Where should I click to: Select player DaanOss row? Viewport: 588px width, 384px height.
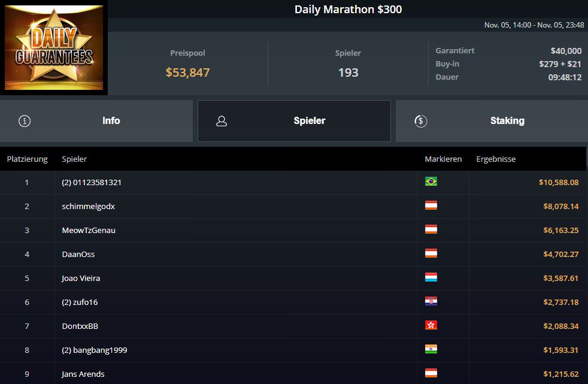78,254
